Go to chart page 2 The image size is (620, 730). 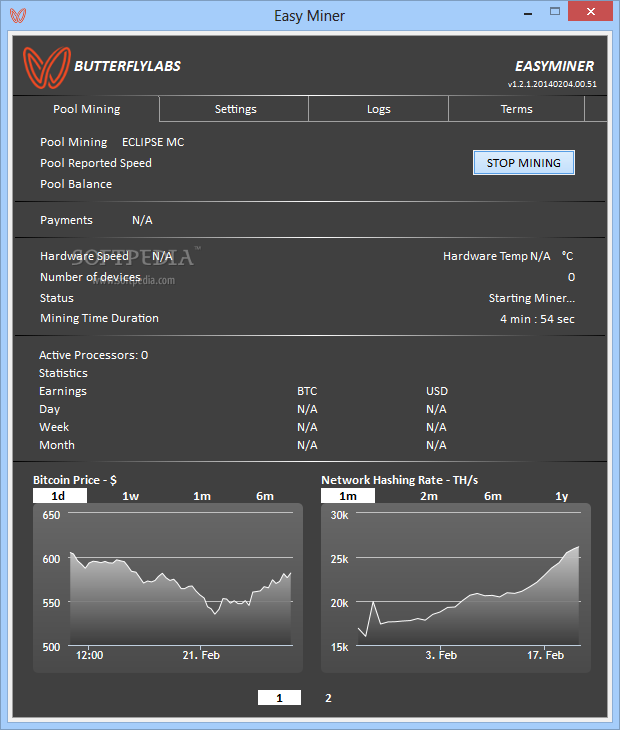click(328, 698)
